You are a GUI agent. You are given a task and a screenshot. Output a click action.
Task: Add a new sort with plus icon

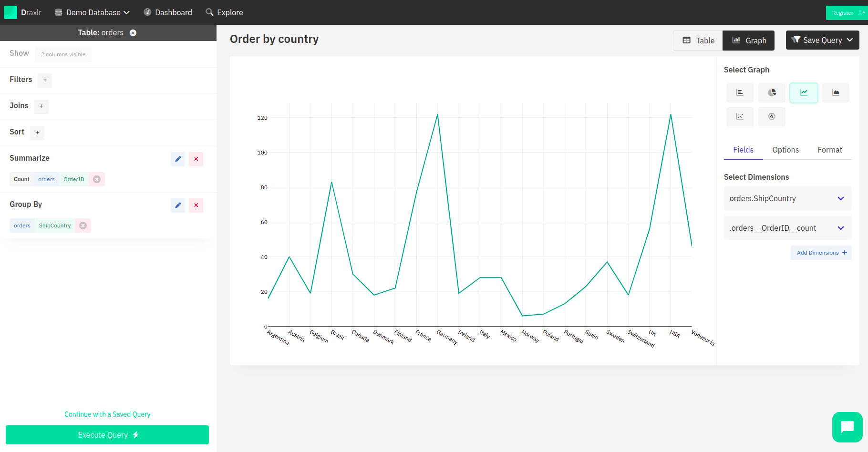37,133
